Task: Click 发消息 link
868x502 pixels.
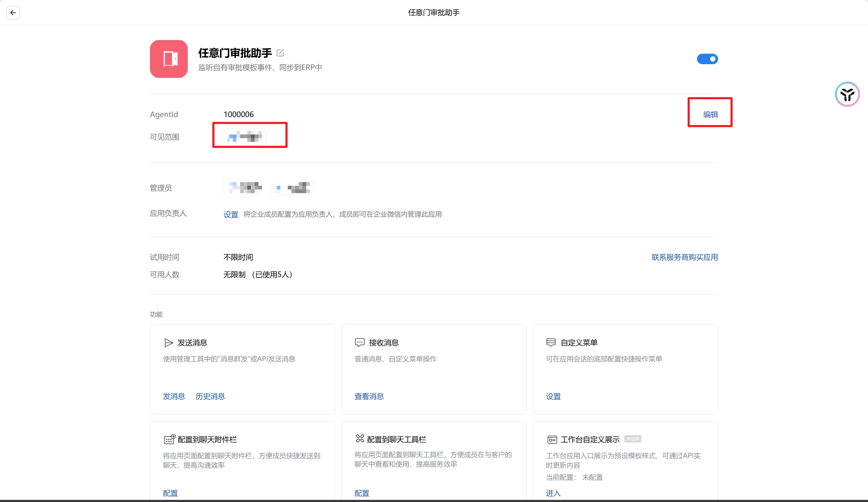Action: pos(174,396)
